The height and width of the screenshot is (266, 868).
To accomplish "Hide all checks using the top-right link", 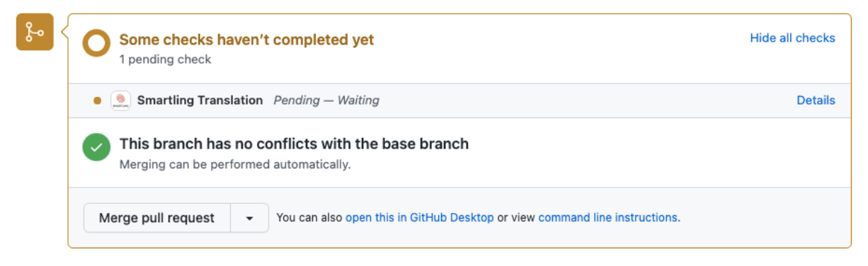I will (792, 38).
